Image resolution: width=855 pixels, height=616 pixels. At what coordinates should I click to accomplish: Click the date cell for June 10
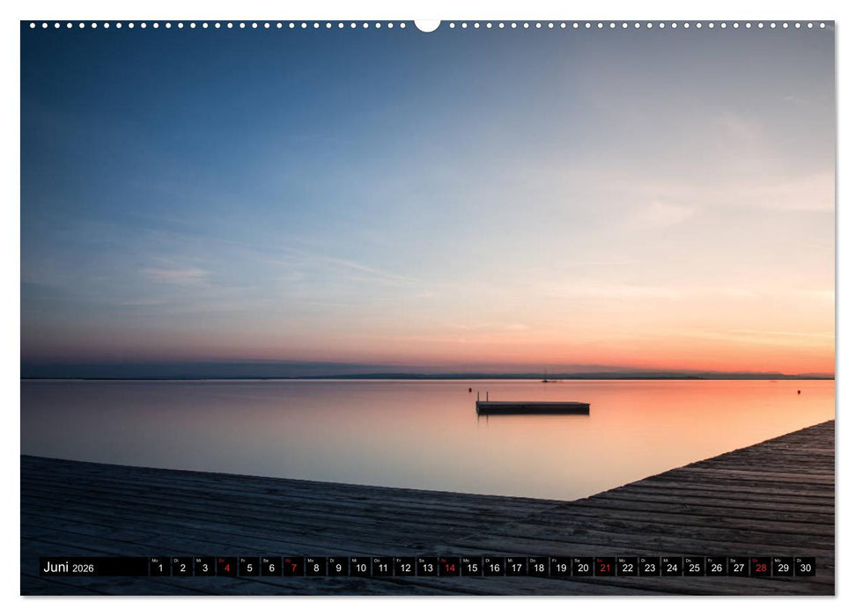360,568
